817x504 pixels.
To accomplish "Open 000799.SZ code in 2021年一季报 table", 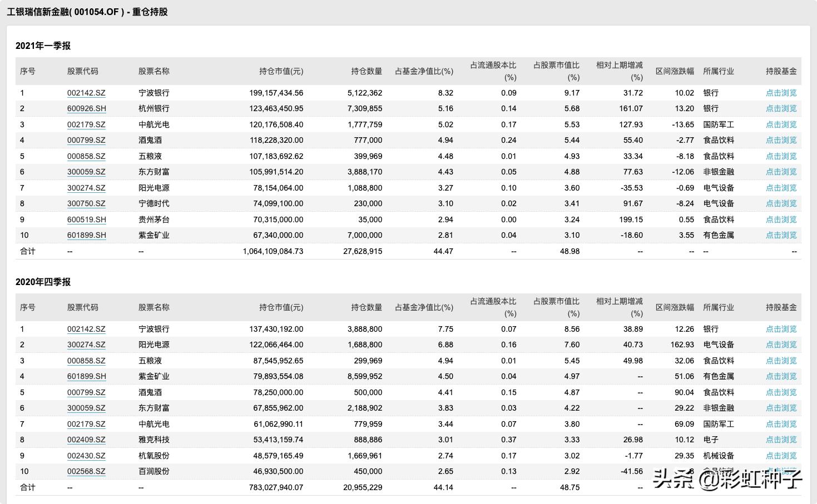I will (x=86, y=140).
